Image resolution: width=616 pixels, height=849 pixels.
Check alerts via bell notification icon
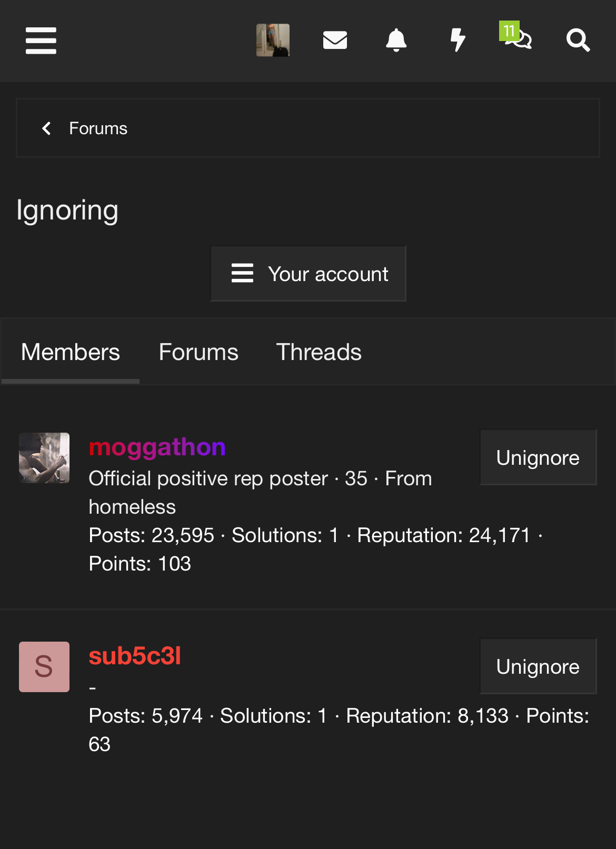click(x=396, y=40)
